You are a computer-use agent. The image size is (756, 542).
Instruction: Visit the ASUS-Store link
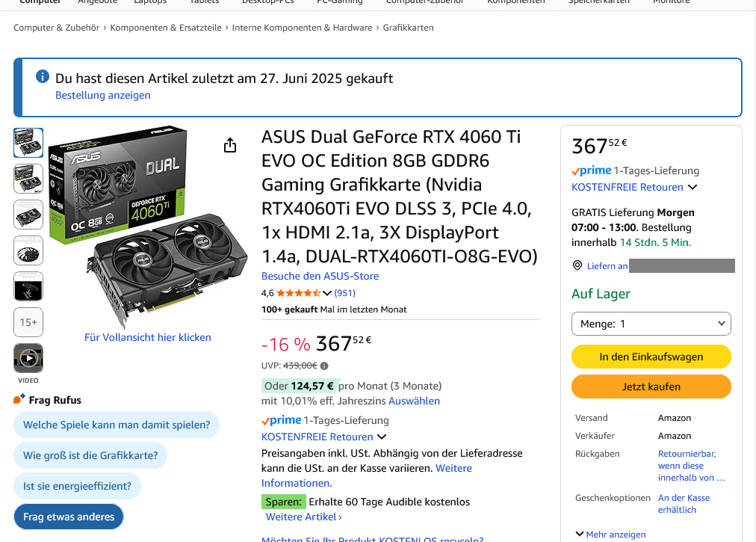(320, 276)
